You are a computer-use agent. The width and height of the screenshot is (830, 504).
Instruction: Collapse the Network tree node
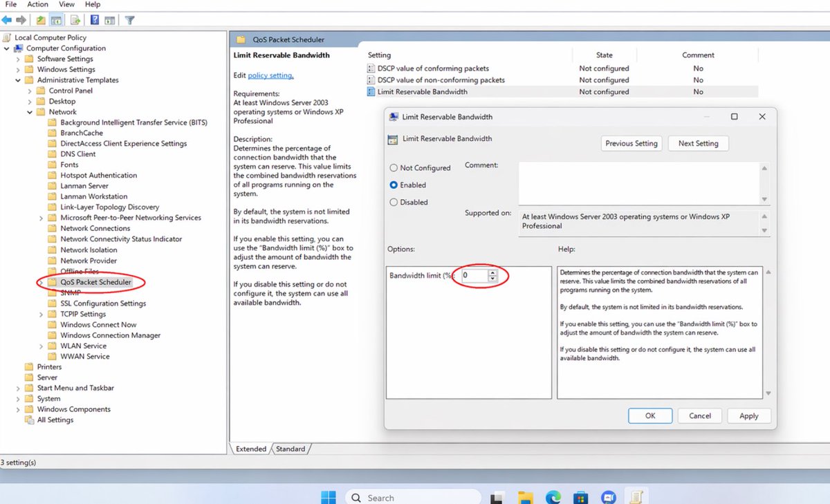pos(30,112)
